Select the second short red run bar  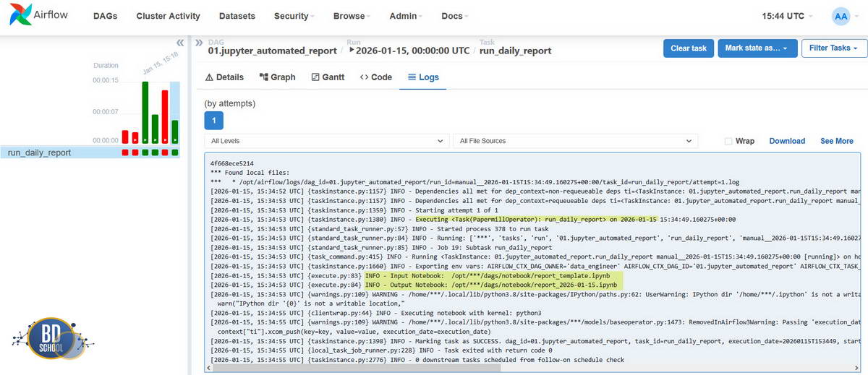point(135,137)
